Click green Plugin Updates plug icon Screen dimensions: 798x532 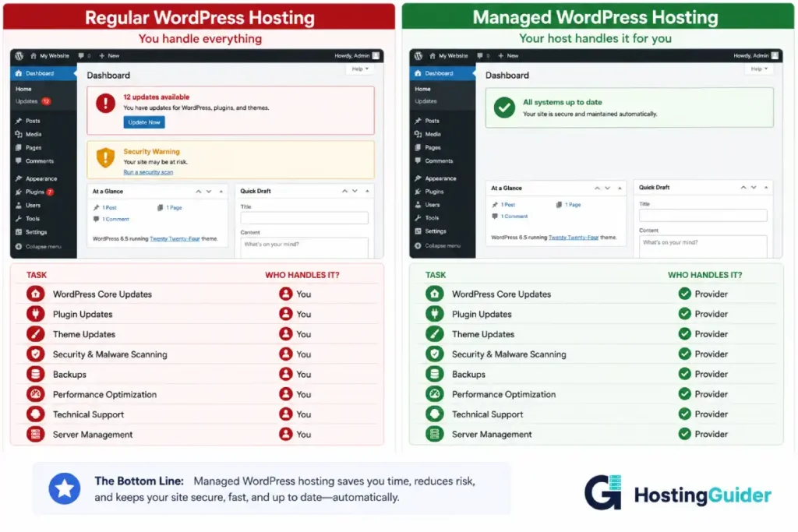(x=435, y=314)
